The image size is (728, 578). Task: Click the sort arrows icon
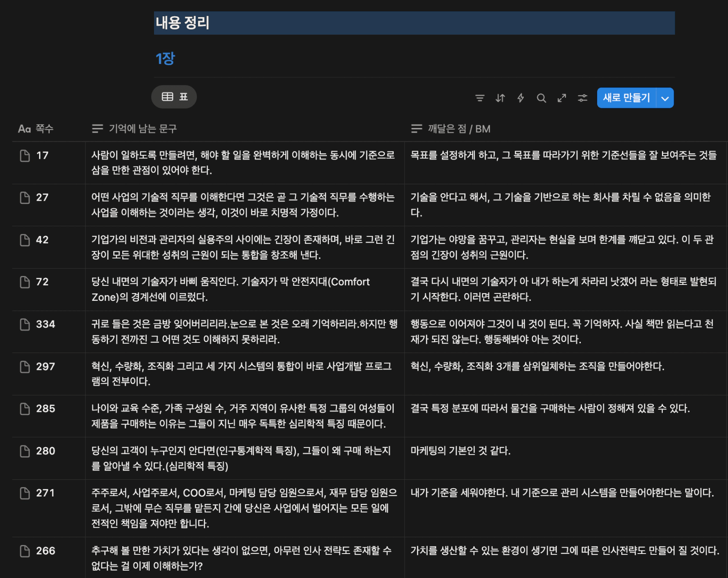tap(500, 98)
